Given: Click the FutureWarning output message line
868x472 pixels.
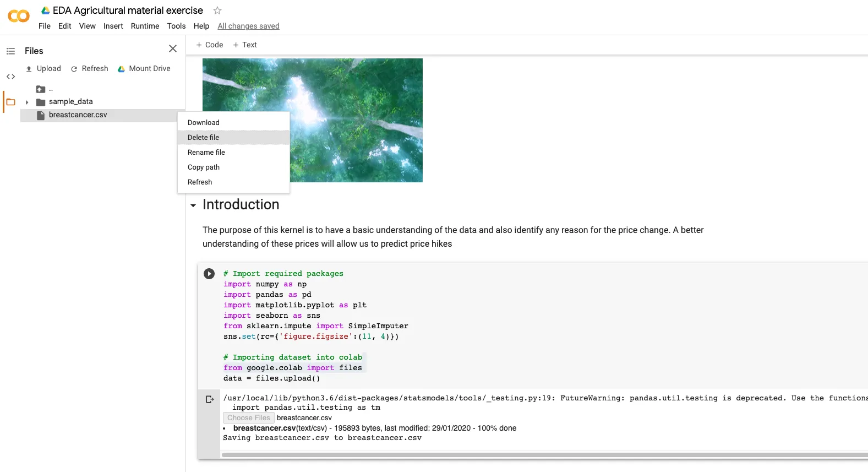Looking at the screenshot, I should coord(545,398).
